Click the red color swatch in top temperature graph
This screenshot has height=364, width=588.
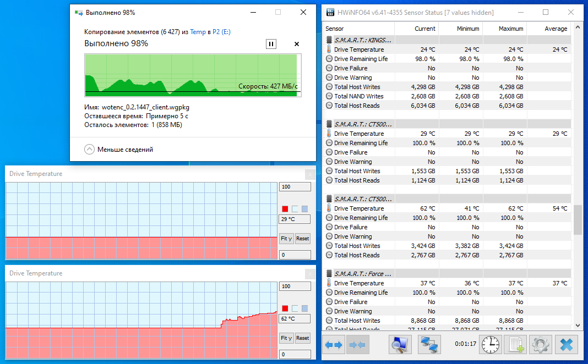(x=285, y=208)
